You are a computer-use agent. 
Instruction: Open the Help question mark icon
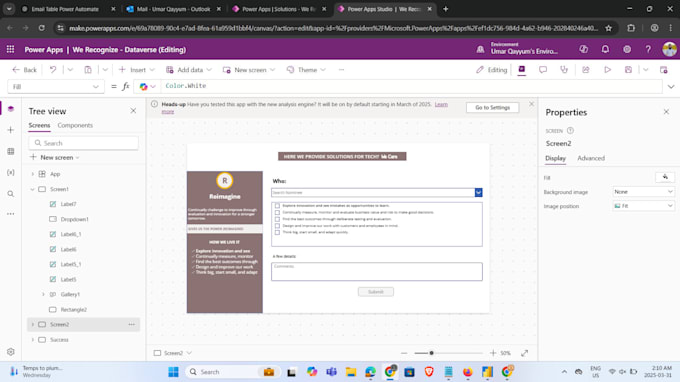click(648, 49)
